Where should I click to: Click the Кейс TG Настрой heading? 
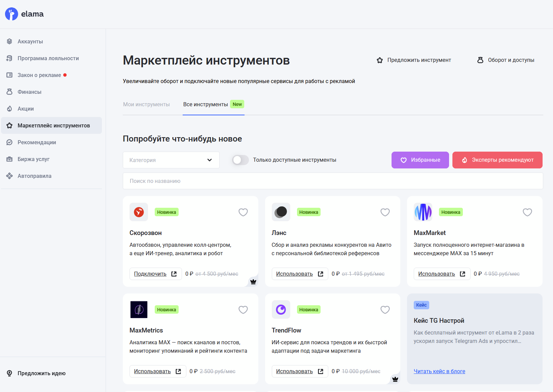tap(439, 321)
